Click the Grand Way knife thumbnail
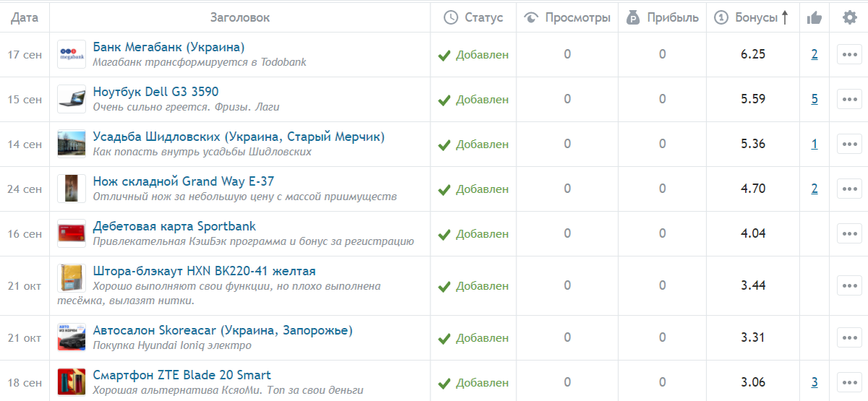Screen dimensions: 868x401 tap(72, 189)
